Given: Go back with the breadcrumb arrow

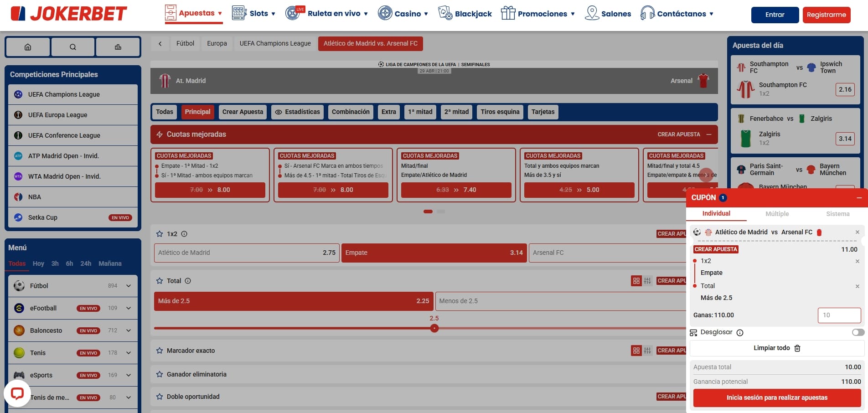Looking at the screenshot, I should (x=160, y=44).
